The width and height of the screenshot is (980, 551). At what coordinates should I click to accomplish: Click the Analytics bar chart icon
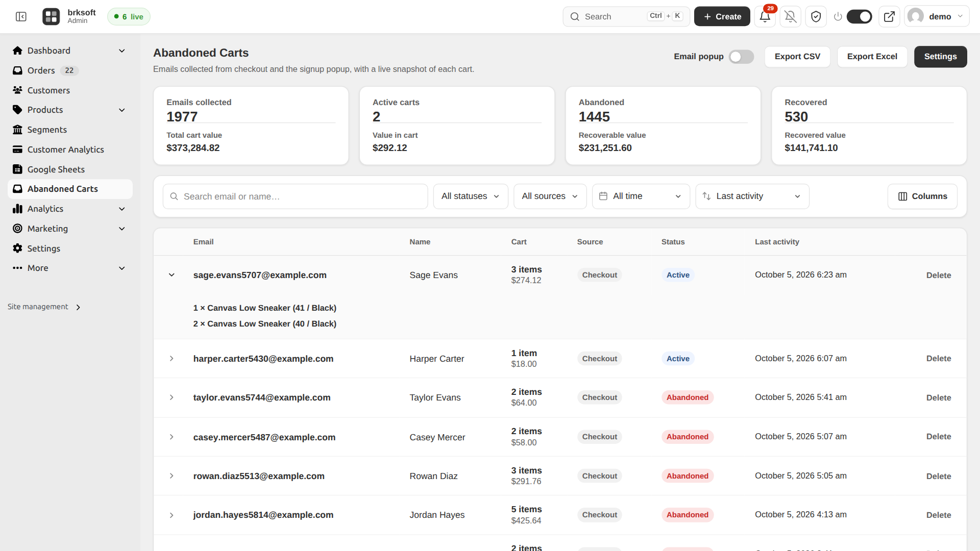click(17, 209)
